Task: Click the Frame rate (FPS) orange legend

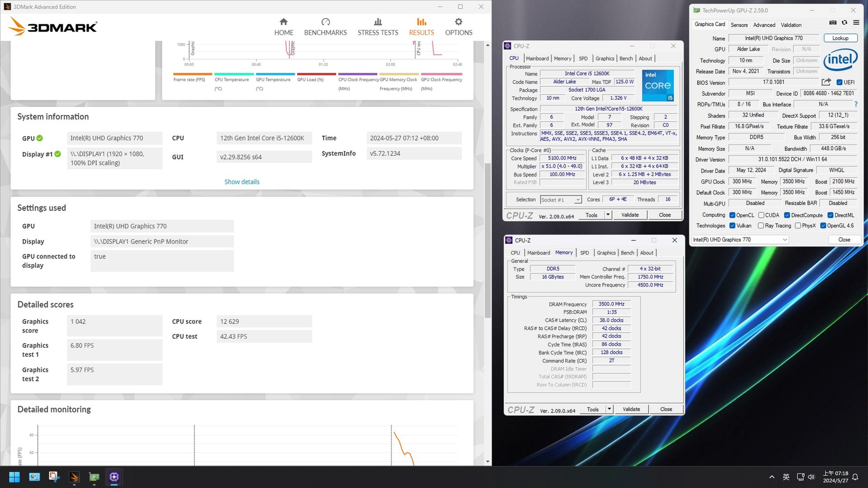Action: (x=192, y=78)
